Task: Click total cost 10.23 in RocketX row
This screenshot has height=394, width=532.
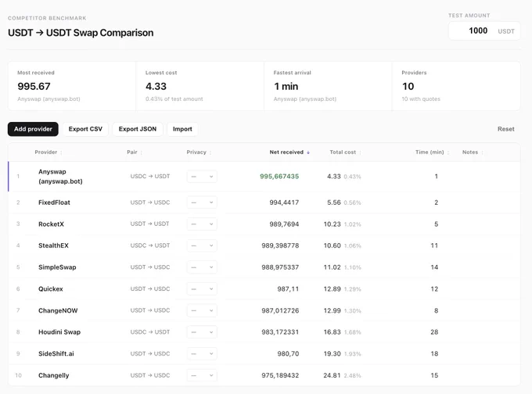Action: click(x=332, y=224)
